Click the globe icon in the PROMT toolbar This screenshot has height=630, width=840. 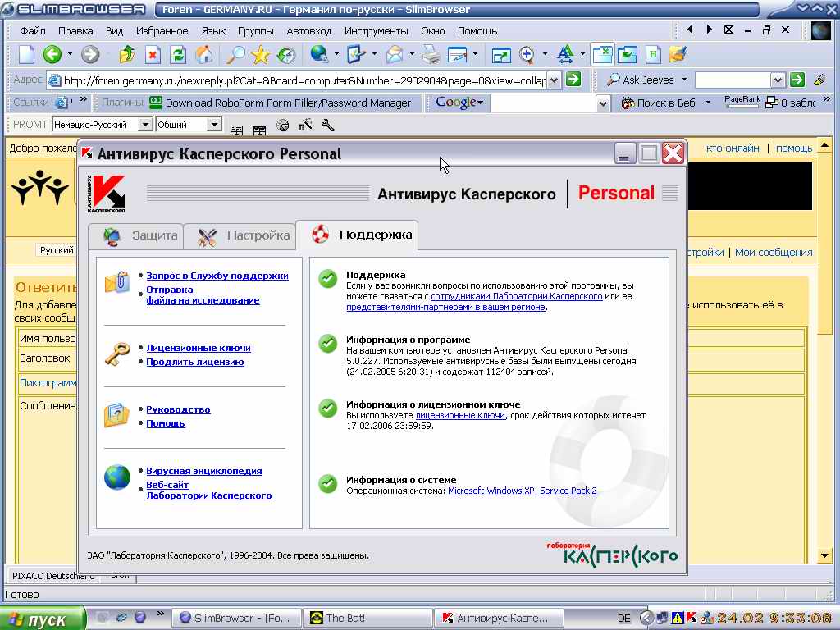pos(282,126)
